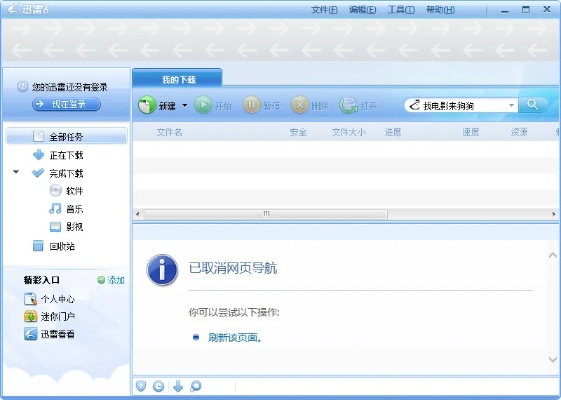
Task: Click the 速度 column header
Action: [470, 132]
